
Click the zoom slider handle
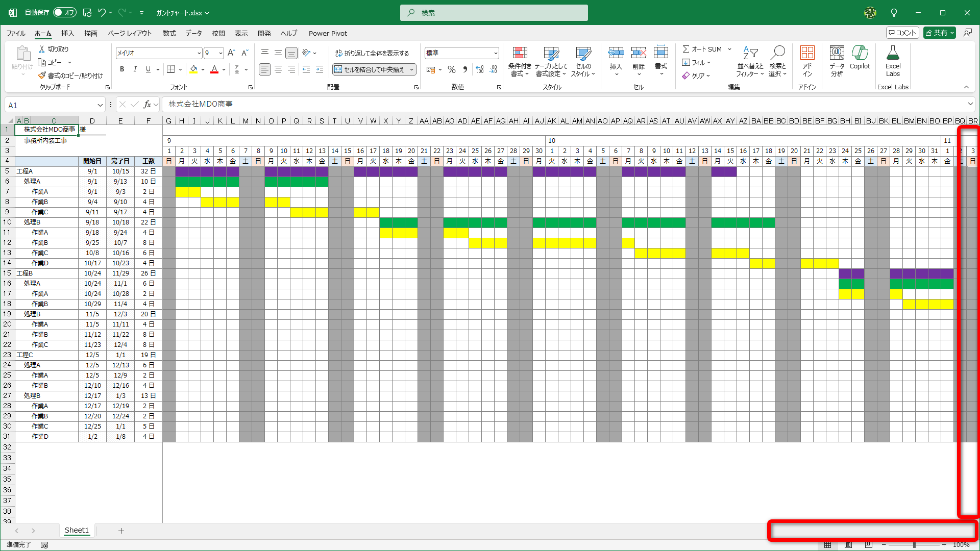click(x=914, y=545)
